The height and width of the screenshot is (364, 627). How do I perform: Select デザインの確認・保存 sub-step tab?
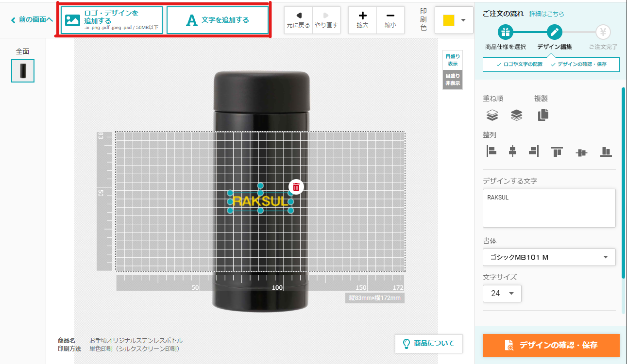[578, 64]
